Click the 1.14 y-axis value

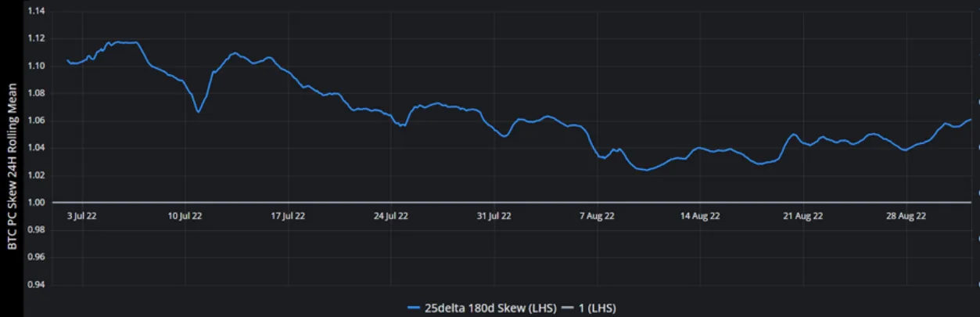point(36,11)
